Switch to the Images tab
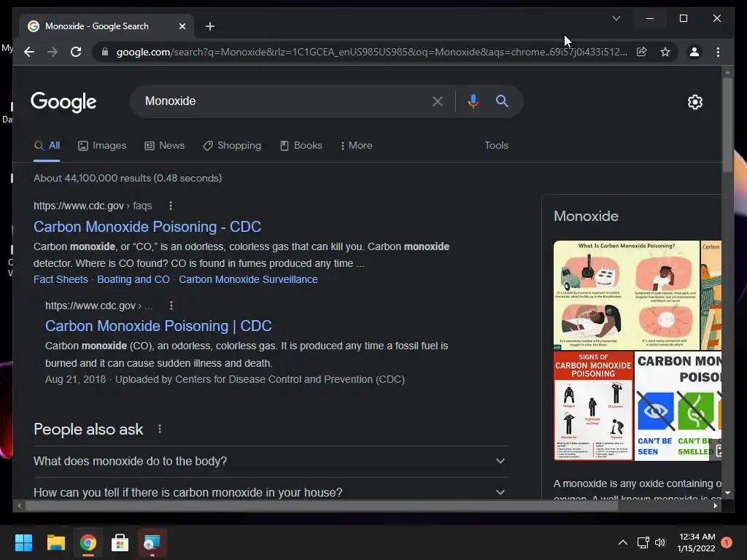This screenshot has width=747, height=560. click(x=102, y=146)
